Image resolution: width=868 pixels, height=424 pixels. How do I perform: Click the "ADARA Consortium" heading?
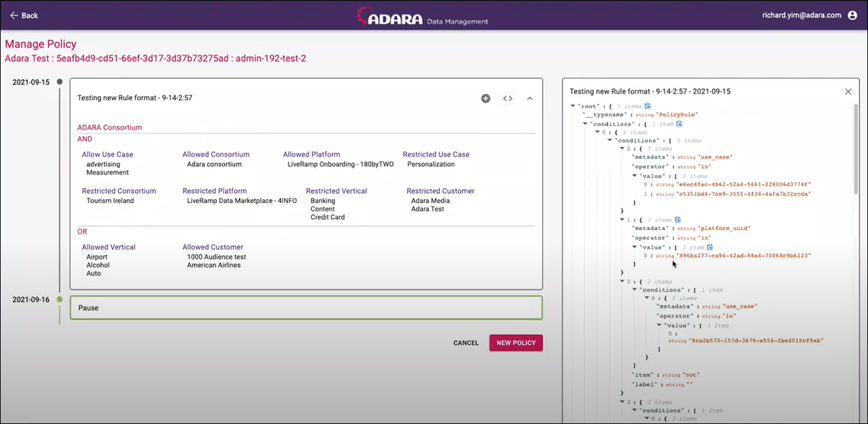[109, 127]
